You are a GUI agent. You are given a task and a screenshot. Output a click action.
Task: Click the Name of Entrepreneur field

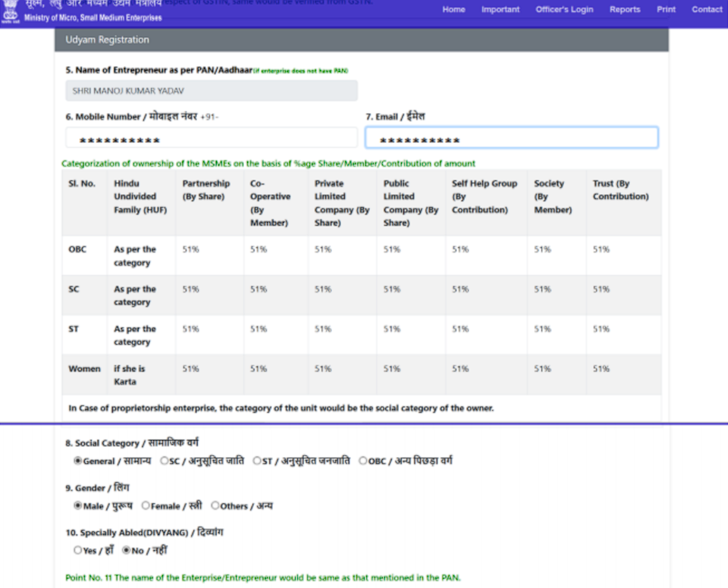click(x=212, y=90)
